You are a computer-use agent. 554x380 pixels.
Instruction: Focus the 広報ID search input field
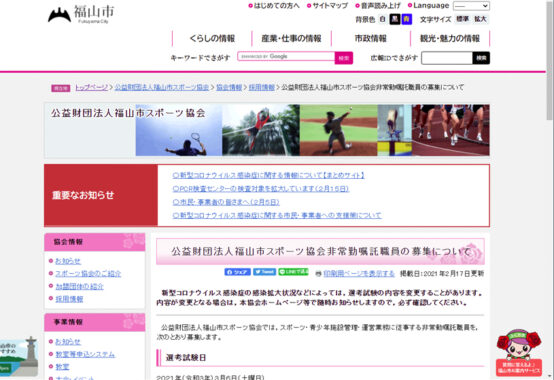[447, 58]
